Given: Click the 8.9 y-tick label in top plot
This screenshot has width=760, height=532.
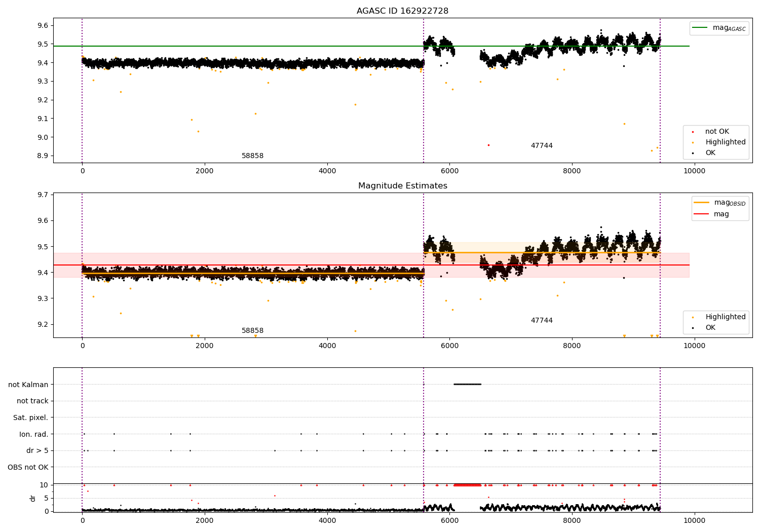Looking at the screenshot, I should pos(43,156).
